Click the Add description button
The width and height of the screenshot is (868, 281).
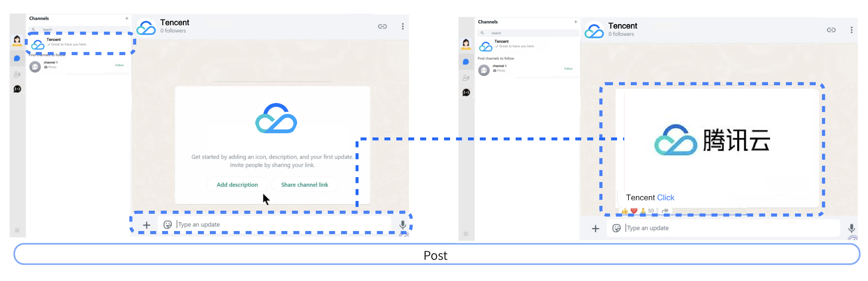(x=237, y=185)
